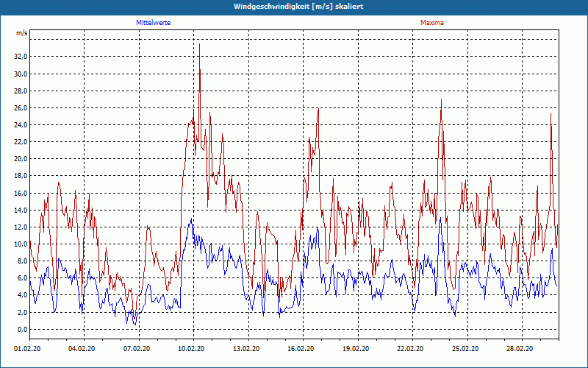Click the 28.02.20 date label
This screenshot has height=368, width=588.
(x=520, y=349)
